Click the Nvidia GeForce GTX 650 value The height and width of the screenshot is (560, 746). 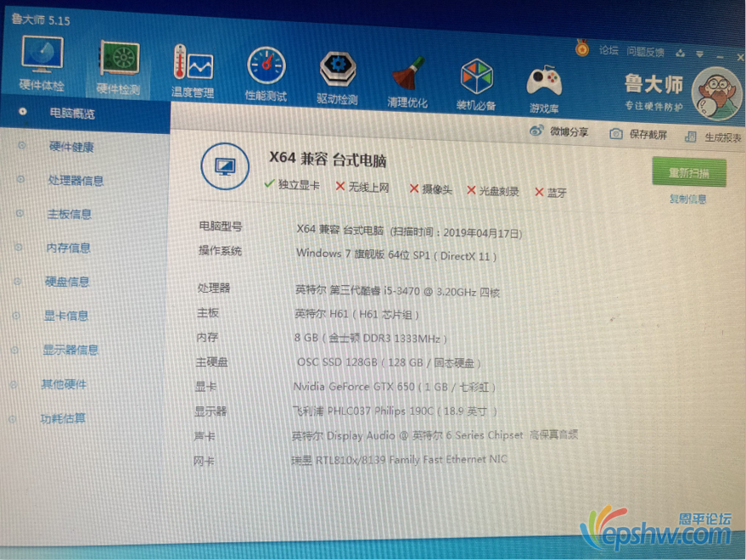pos(394,387)
